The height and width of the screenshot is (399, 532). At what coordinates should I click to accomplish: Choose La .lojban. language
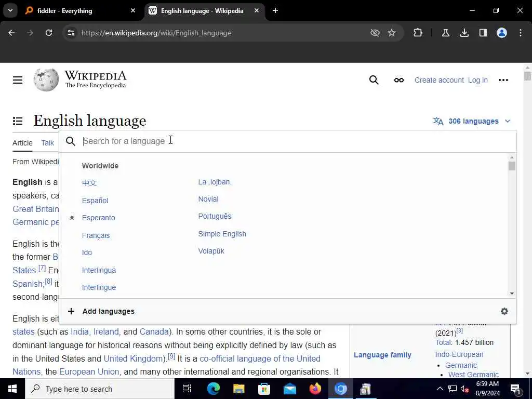pos(215,182)
